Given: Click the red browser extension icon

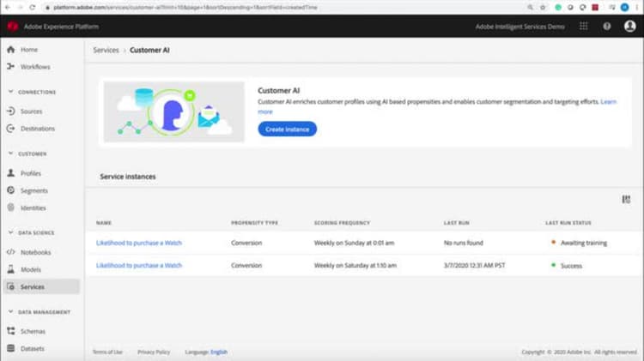Looking at the screenshot, I should (595, 8).
